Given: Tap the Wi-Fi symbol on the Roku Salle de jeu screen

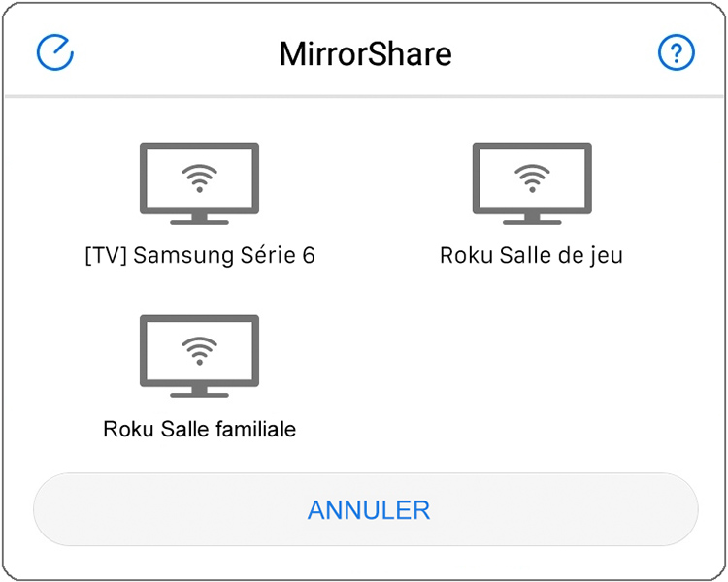Looking at the screenshot, I should click(x=532, y=178).
